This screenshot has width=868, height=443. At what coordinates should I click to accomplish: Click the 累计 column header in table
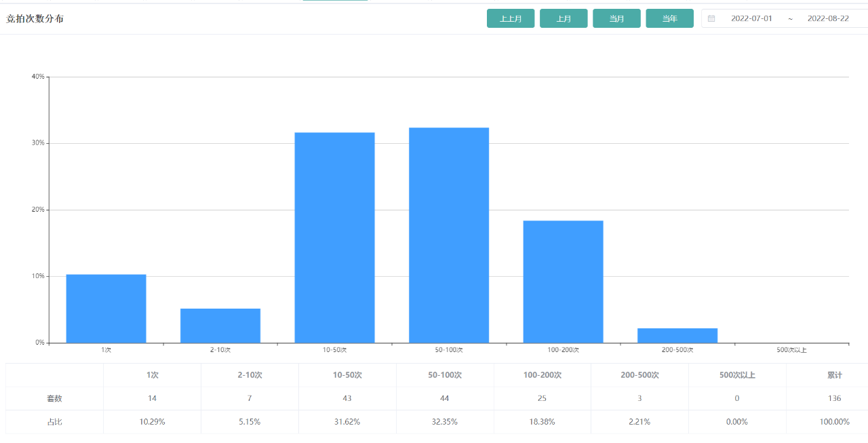(834, 375)
